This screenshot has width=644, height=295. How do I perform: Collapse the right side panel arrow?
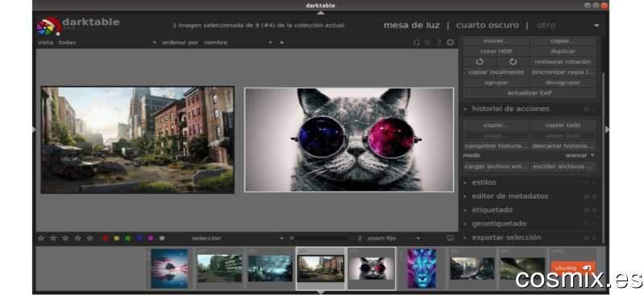(x=607, y=129)
